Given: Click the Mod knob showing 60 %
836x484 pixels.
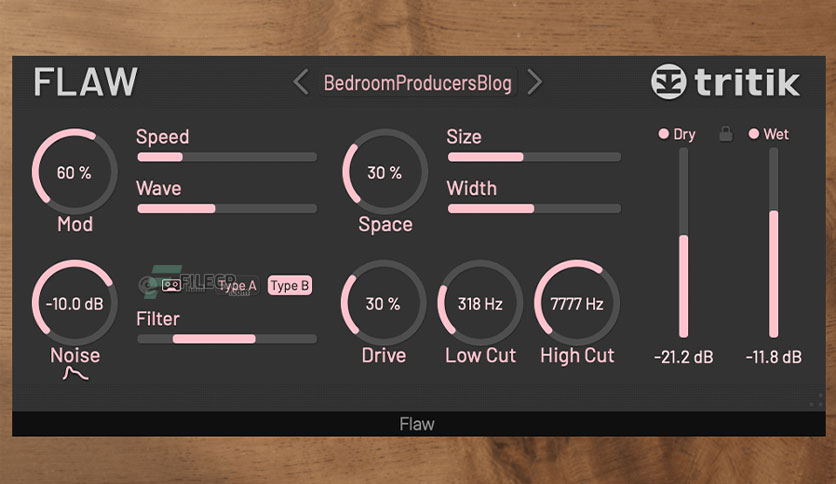Looking at the screenshot, I should (75, 172).
